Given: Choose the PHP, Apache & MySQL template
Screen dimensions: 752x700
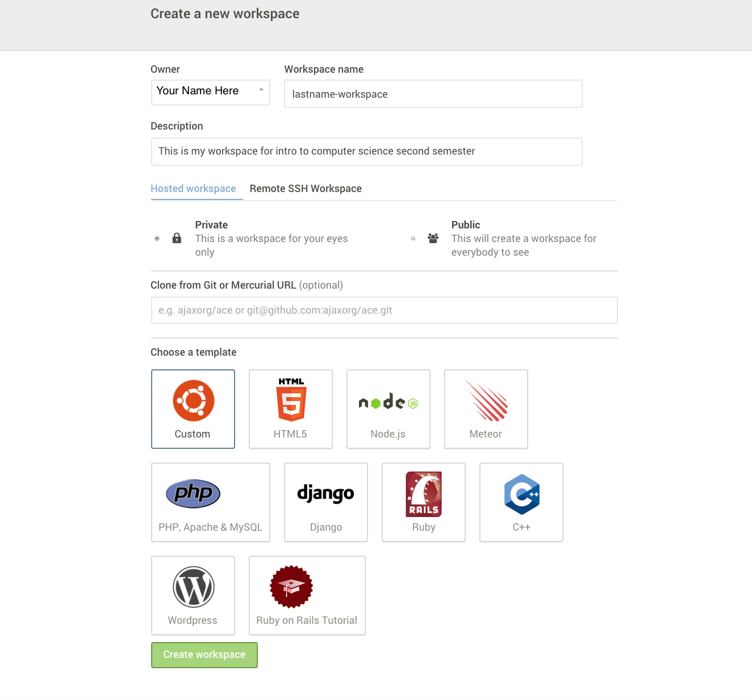Looking at the screenshot, I should coord(211,502).
